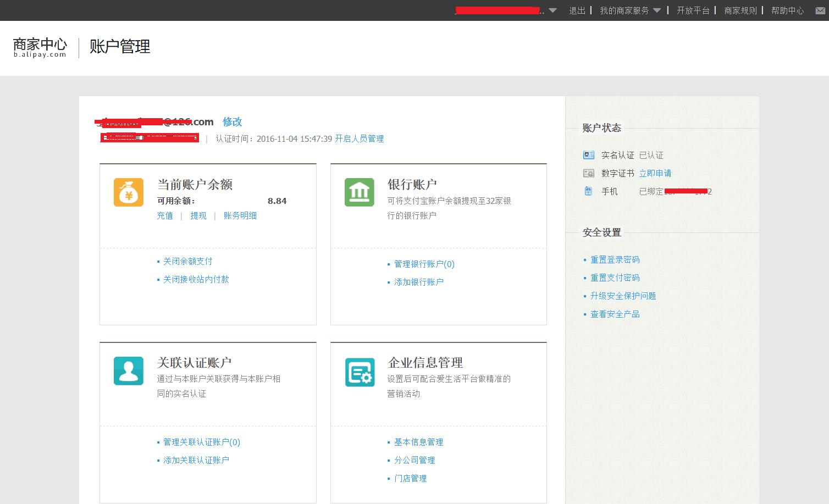The width and height of the screenshot is (829, 504).
Task: Click the 银行账户 card heading
Action: [x=412, y=185]
